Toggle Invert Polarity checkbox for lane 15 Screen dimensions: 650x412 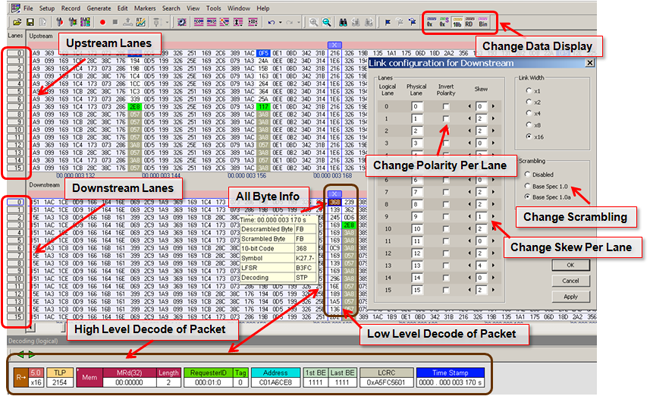tap(446, 290)
